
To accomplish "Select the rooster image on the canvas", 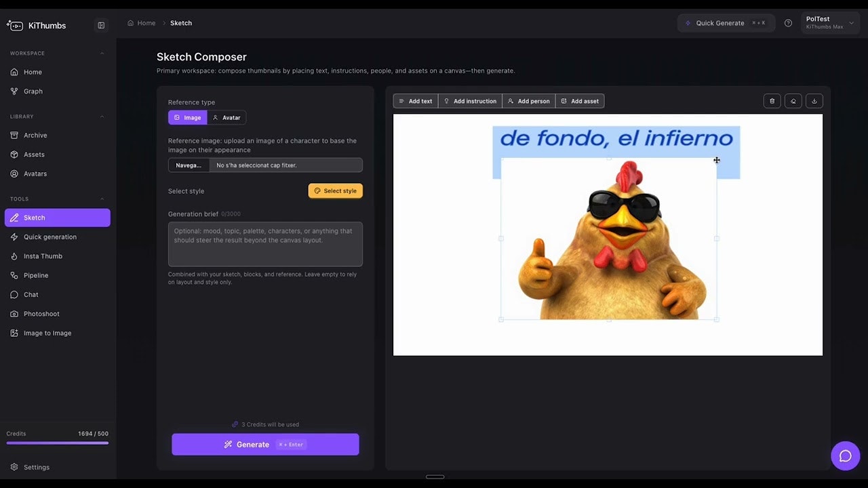I will click(x=609, y=239).
